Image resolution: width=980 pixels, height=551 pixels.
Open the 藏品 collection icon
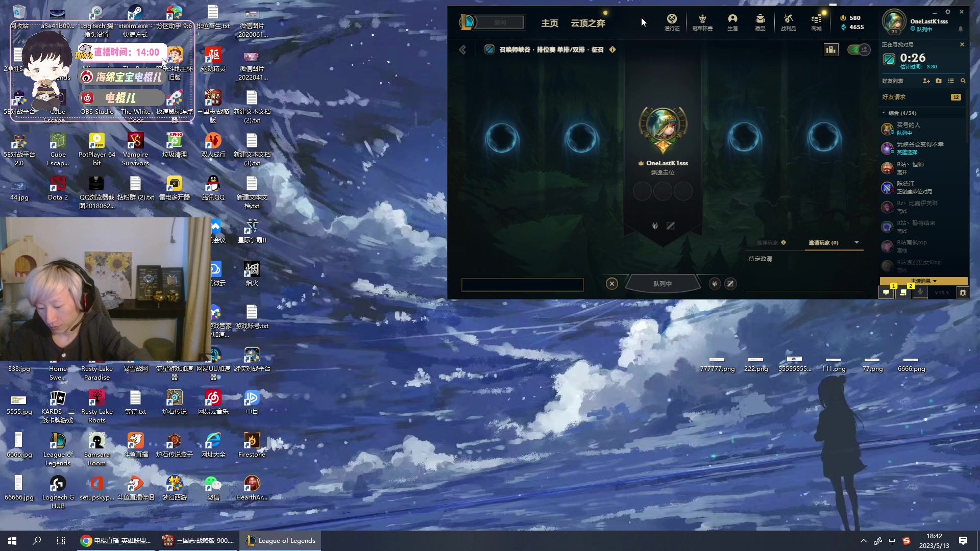760,22
